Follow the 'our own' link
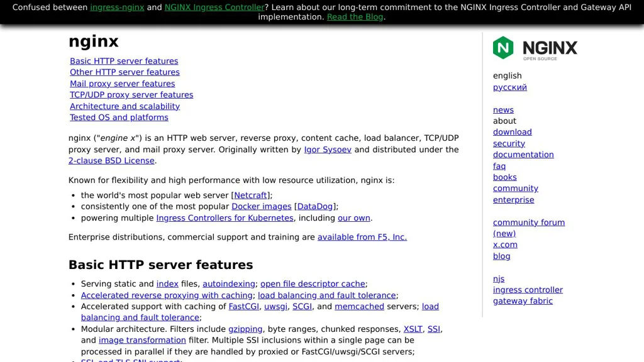 pyautogui.click(x=354, y=218)
